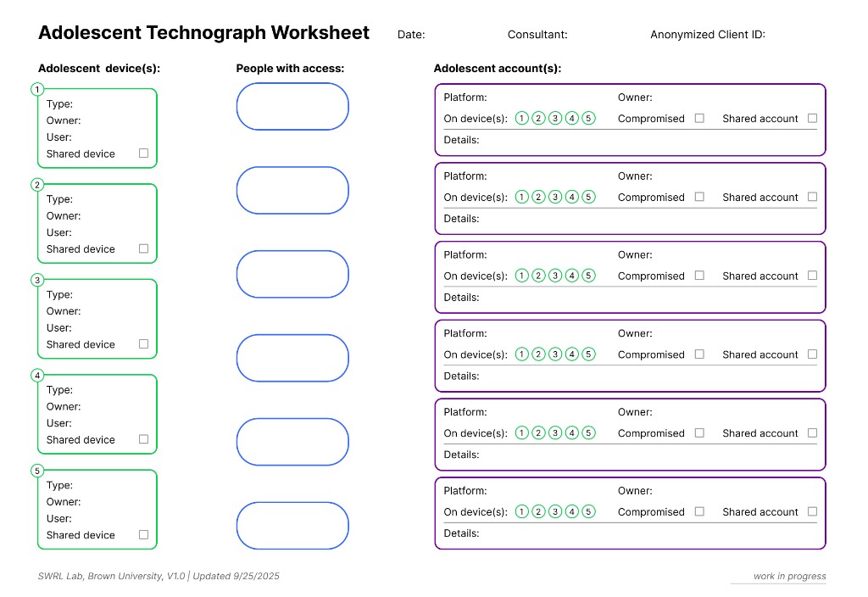Tick Shared device checkbox in device 4 box
This screenshot has height=597, width=868.
(144, 439)
